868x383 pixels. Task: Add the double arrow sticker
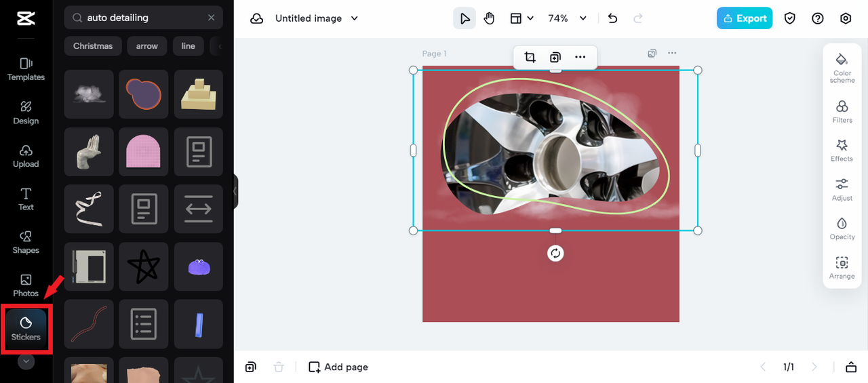pyautogui.click(x=199, y=209)
